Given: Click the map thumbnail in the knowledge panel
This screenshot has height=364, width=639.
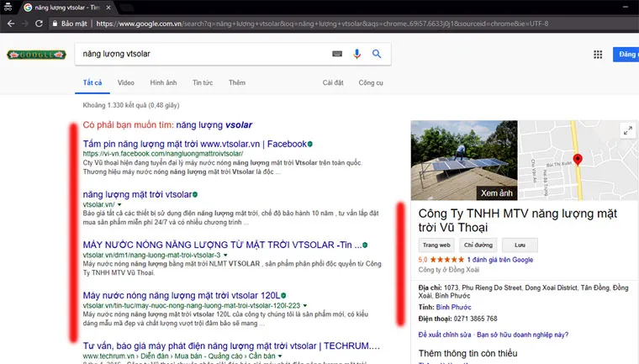Looking at the screenshot, I should pos(578,161).
